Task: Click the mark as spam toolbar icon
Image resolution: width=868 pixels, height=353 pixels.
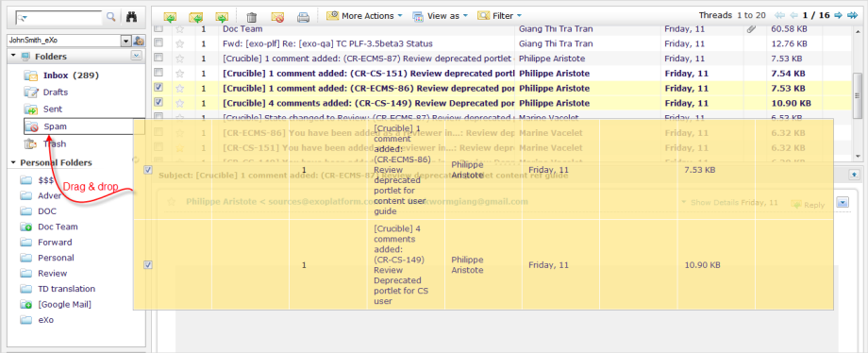Action: 277,17
